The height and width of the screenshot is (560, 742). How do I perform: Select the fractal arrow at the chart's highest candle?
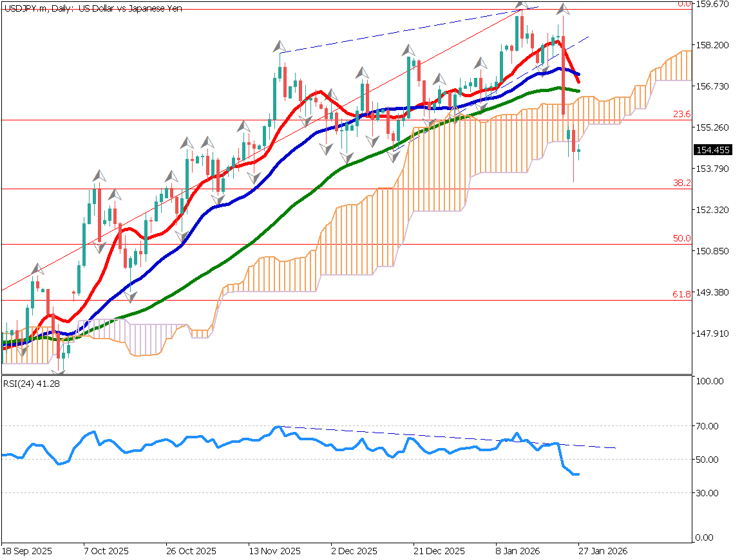tap(521, 7)
